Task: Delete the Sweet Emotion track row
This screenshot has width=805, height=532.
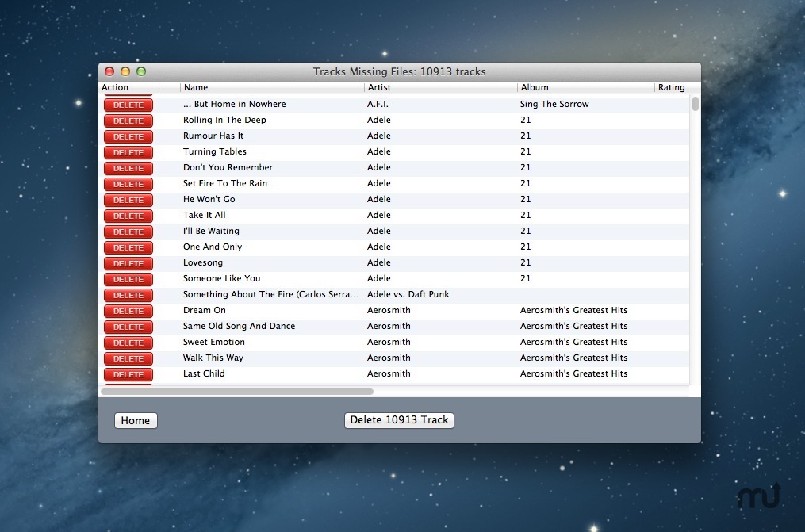Action: tap(128, 343)
